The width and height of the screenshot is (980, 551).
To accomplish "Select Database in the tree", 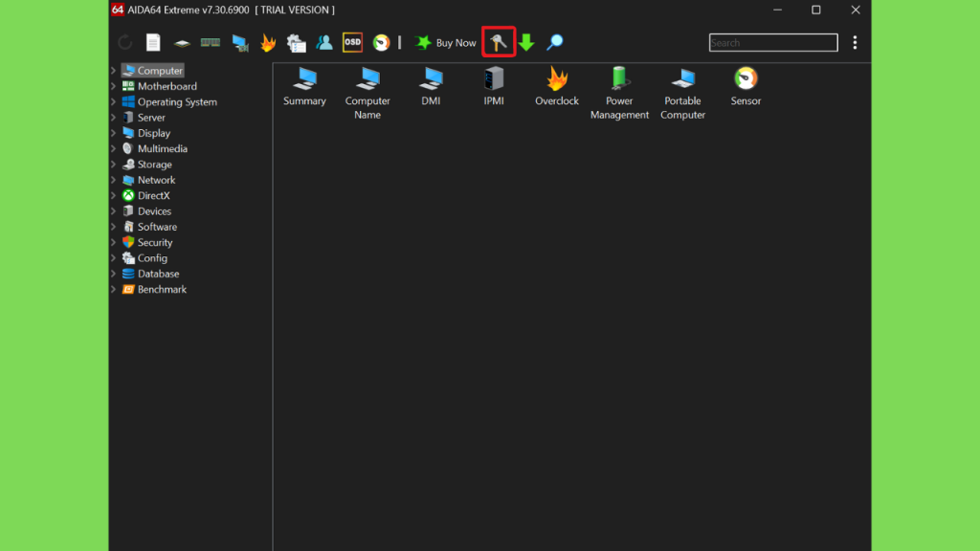I will [150, 274].
